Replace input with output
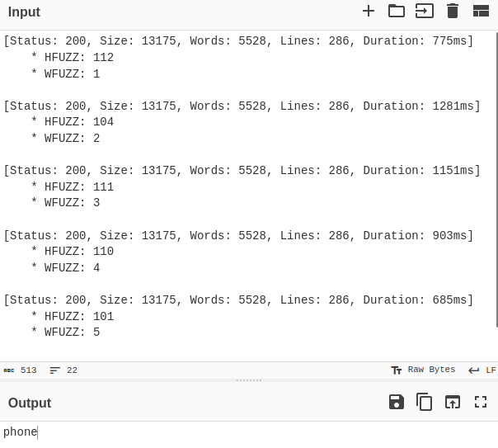498x448 pixels. click(453, 402)
